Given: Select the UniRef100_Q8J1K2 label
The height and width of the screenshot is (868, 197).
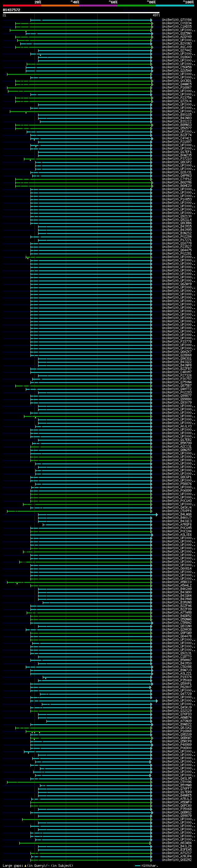Looking at the screenshot, I should pyautogui.click(x=177, y=728).
